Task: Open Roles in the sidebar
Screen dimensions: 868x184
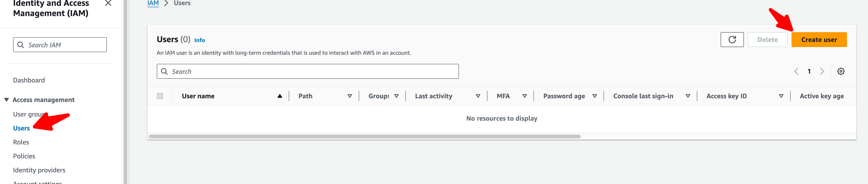Action: click(21, 142)
